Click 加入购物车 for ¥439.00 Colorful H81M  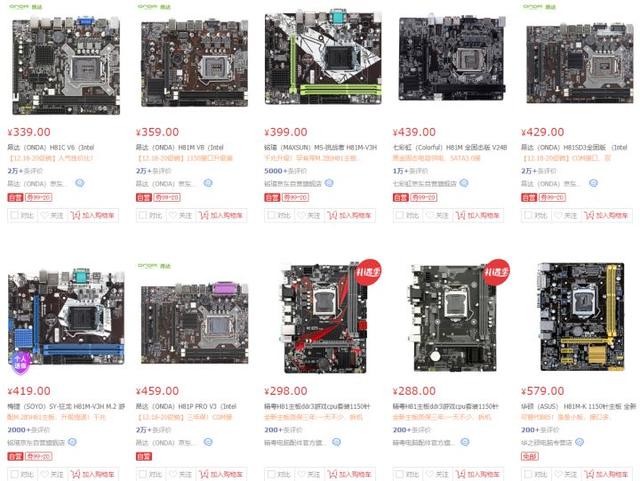click(x=478, y=215)
